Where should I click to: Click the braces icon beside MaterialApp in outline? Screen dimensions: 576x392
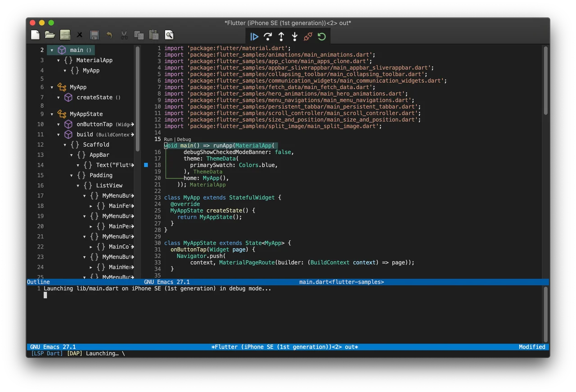coord(68,60)
